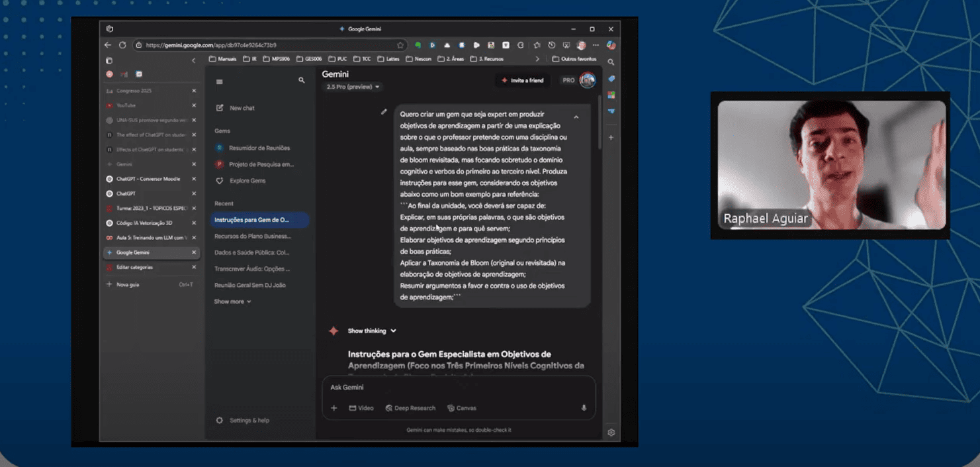Viewport: 980px width, 467px height.
Task: Open the Google account avatar in Gemini
Action: [587, 80]
